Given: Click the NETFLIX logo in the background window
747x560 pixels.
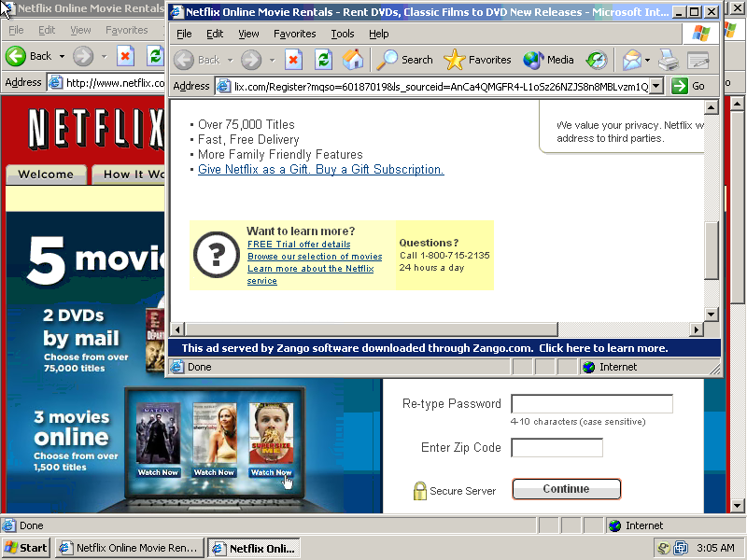Looking at the screenshot, I should [x=95, y=129].
